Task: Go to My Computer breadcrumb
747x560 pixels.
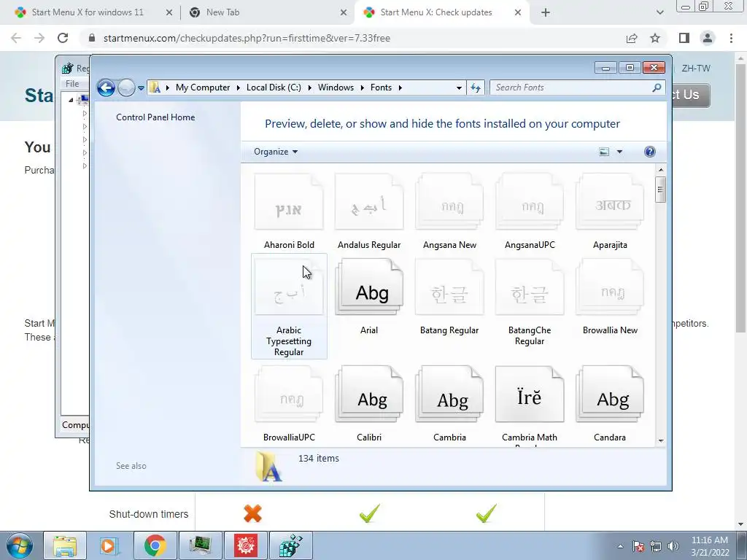Action: pos(203,87)
